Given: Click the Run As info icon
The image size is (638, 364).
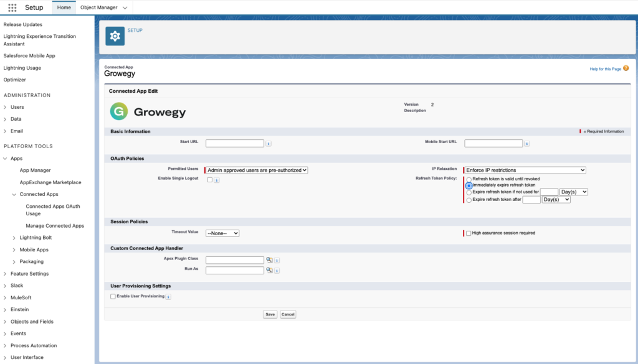Looking at the screenshot, I should pyautogui.click(x=277, y=271).
